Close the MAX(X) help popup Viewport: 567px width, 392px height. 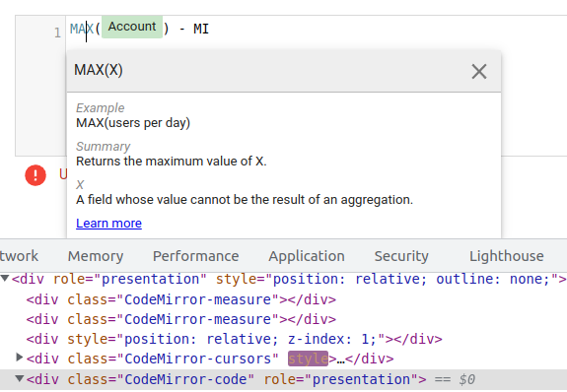[x=479, y=72]
